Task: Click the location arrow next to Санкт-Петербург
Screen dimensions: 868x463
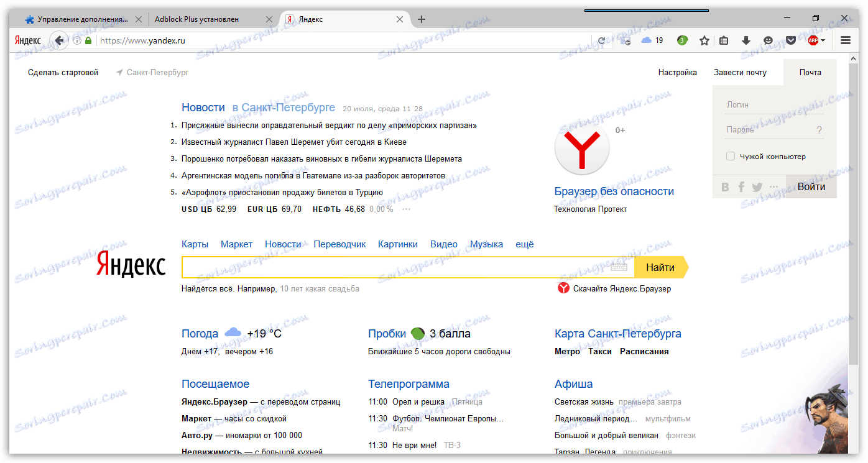Action: coord(119,73)
